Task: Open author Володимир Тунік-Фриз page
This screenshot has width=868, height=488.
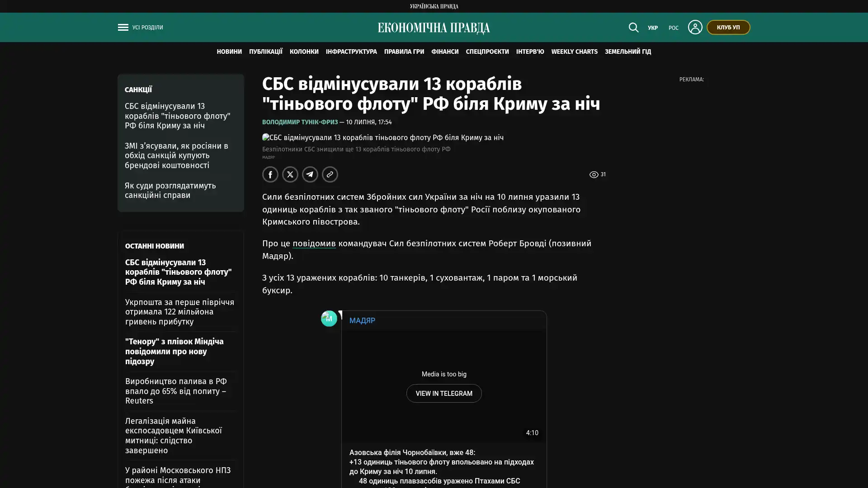Action: [300, 122]
